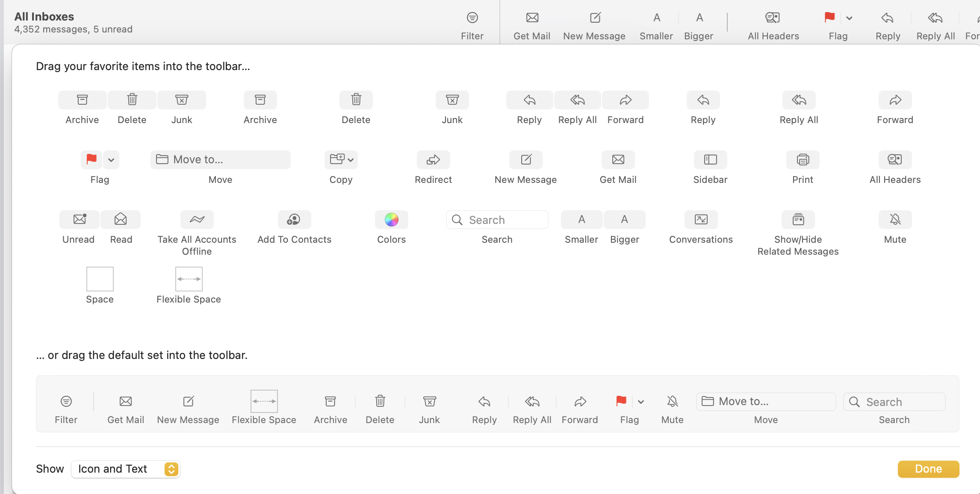Image resolution: width=980 pixels, height=494 pixels.
Task: Toggle All Headers in top toolbar
Action: coord(773,18)
